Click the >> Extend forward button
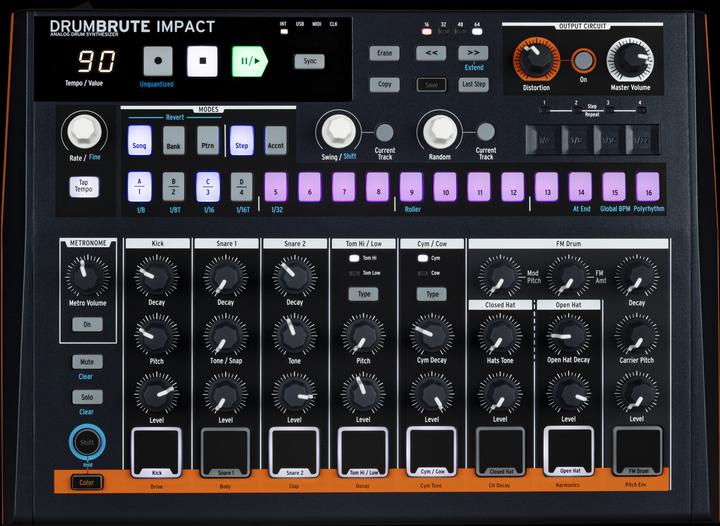 pyautogui.click(x=473, y=53)
